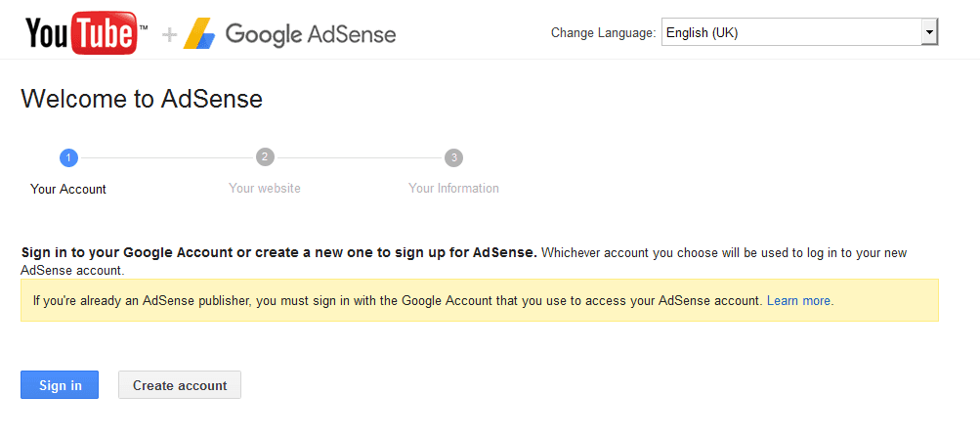Click the "Your Information" step label
The width and height of the screenshot is (980, 438).
point(453,188)
